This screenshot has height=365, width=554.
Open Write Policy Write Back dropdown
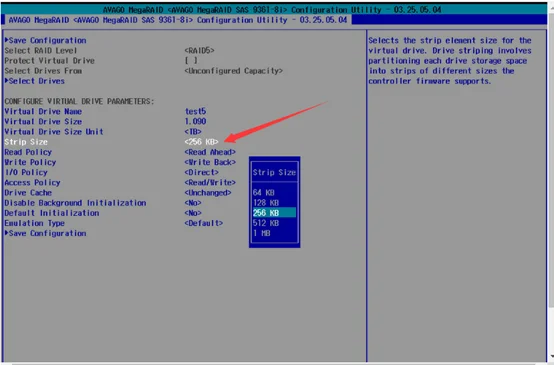210,162
